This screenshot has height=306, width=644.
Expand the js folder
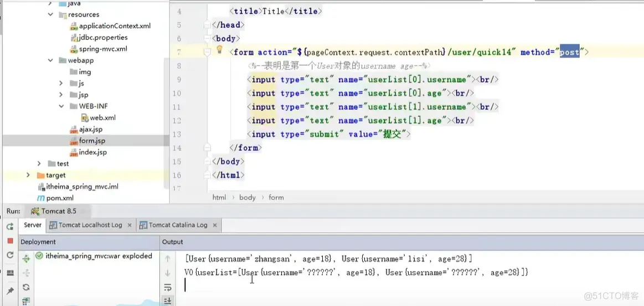click(x=61, y=84)
